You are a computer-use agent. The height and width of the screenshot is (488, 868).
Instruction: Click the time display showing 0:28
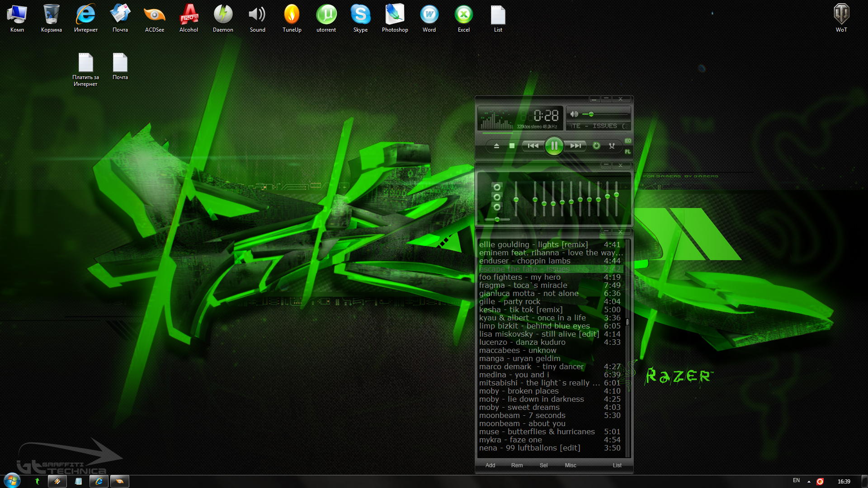pos(546,116)
